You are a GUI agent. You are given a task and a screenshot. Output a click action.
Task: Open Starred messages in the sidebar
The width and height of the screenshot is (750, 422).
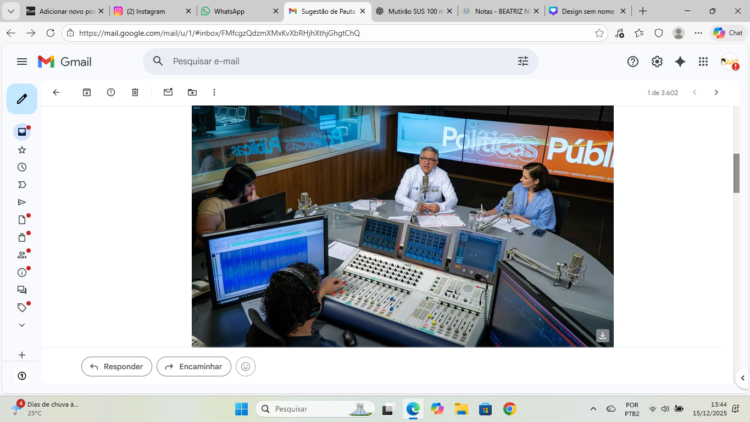(22, 149)
